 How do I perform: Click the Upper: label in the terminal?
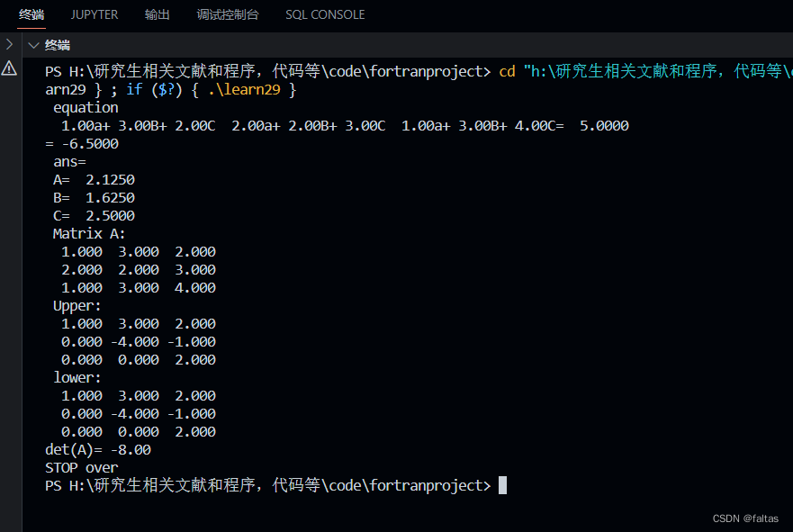[x=76, y=305]
